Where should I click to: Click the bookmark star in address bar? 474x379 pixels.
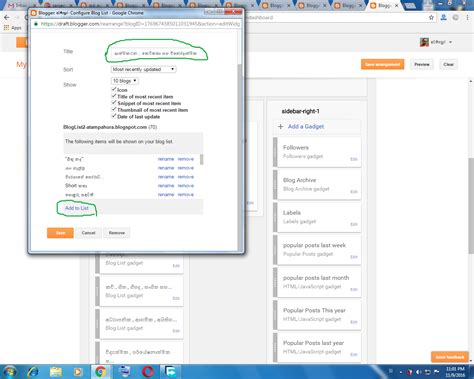click(x=431, y=17)
